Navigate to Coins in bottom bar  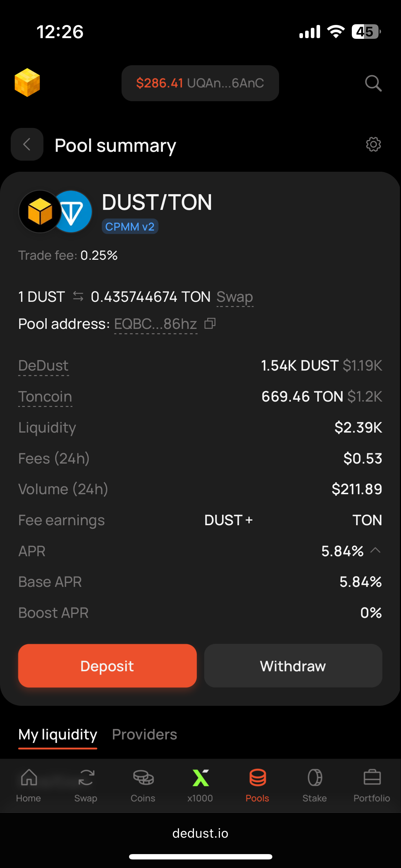pos(143,784)
